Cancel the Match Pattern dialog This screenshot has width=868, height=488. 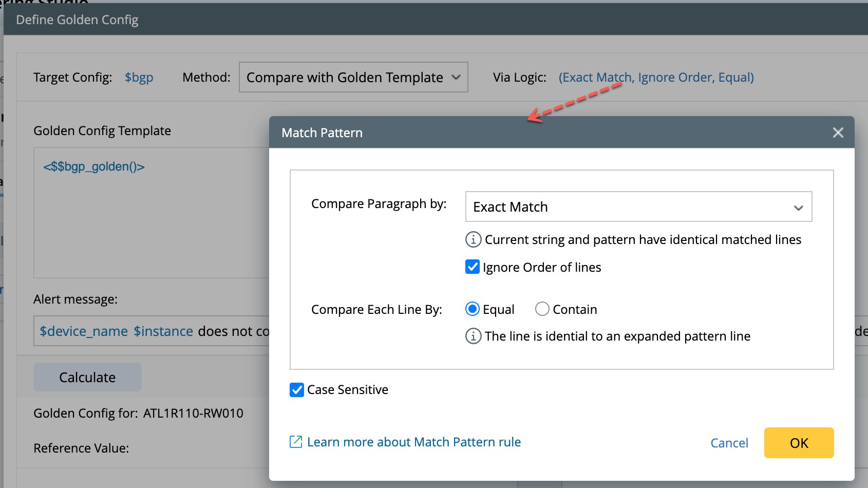click(729, 443)
